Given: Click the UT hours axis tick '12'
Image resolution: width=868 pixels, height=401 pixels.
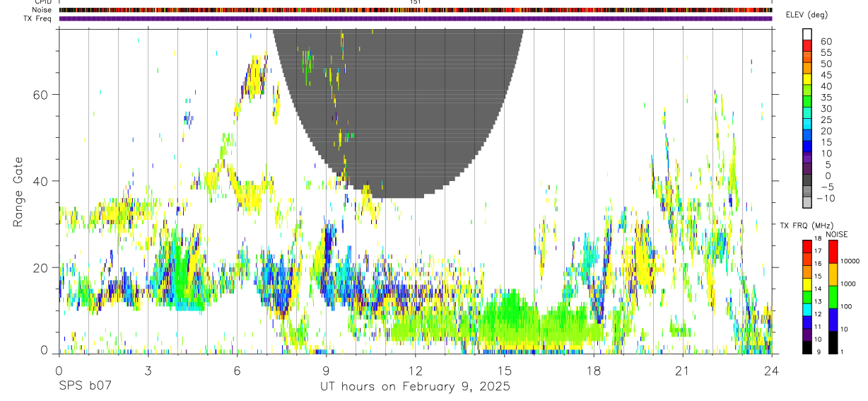Looking at the screenshot, I should pos(416,370).
